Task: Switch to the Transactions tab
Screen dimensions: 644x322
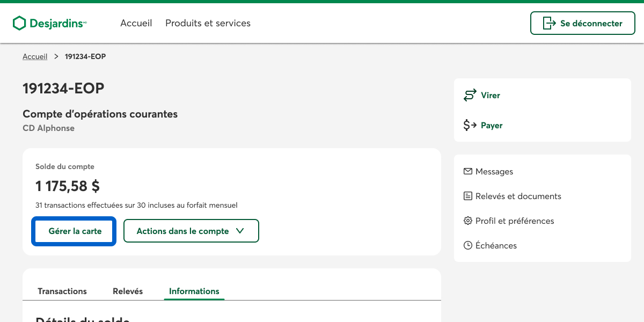Action: 62,291
